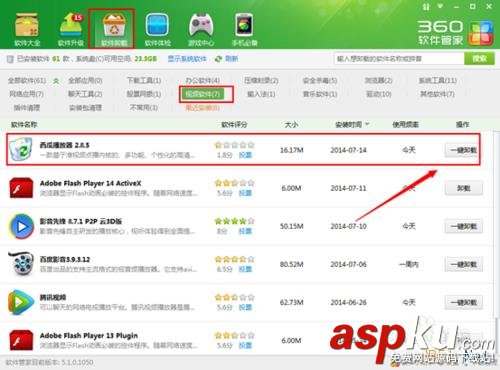The image size is (500, 370).
Task: Open the main menu dropdown icon in title bar
Action: (441, 6)
